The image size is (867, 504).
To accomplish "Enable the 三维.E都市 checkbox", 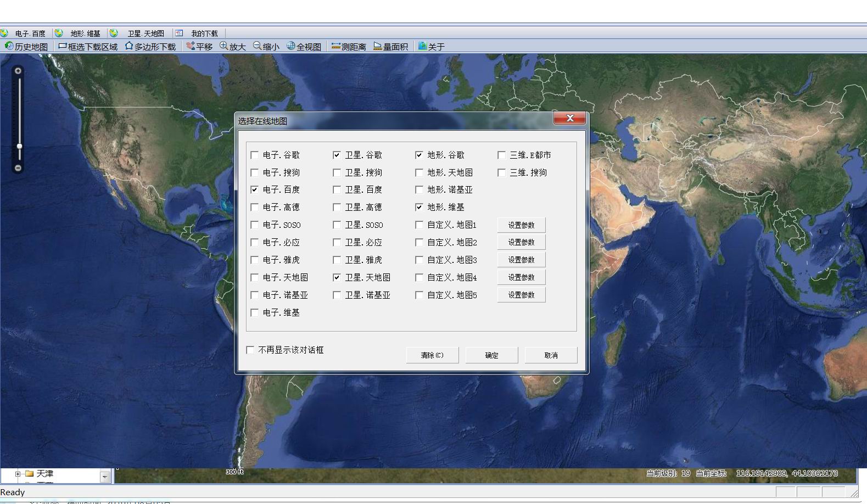I will point(501,155).
